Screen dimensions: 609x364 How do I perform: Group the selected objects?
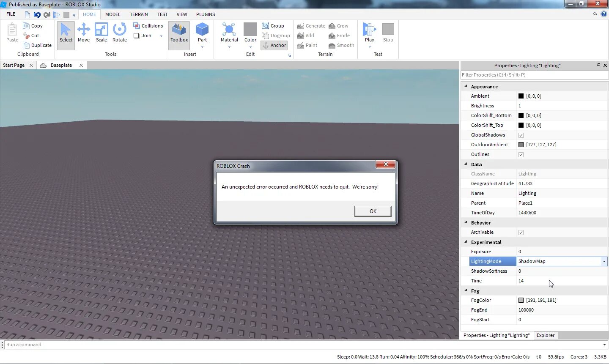click(x=273, y=26)
